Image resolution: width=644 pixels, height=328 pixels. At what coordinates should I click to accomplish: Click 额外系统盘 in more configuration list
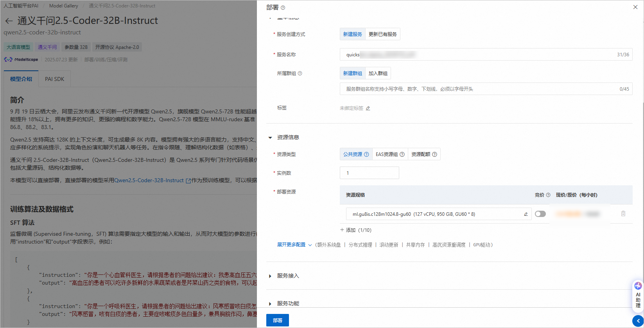coord(329,245)
